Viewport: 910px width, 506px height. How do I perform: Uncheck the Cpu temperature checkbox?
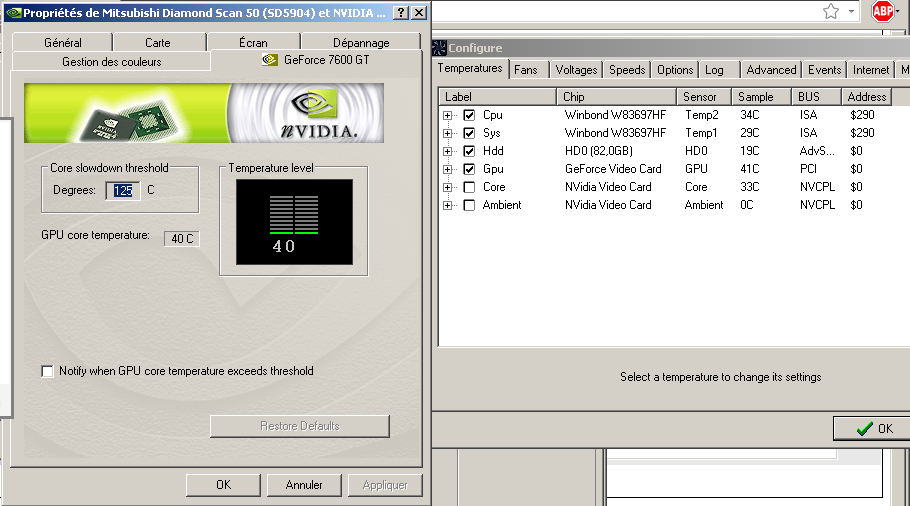coord(470,115)
